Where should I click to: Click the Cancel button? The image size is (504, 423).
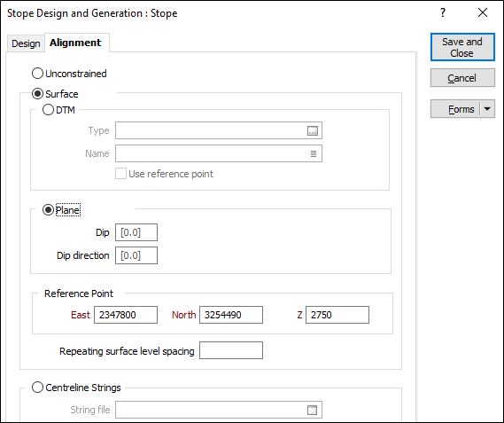(462, 78)
